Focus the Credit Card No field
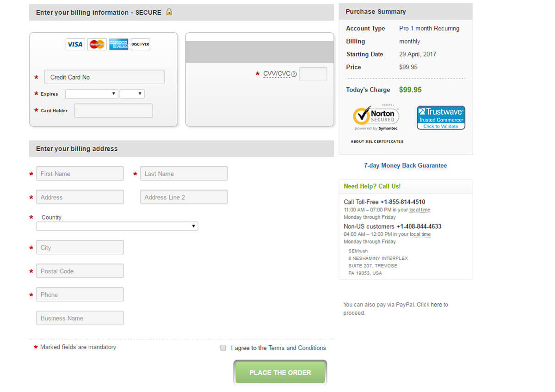Image resolution: width=555 pixels, height=392 pixels. point(104,77)
